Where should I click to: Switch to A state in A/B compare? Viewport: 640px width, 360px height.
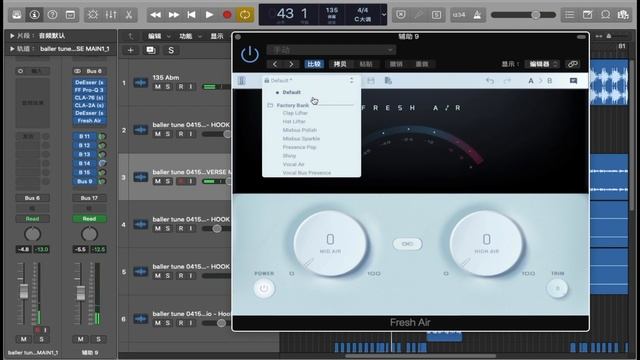coord(531,81)
